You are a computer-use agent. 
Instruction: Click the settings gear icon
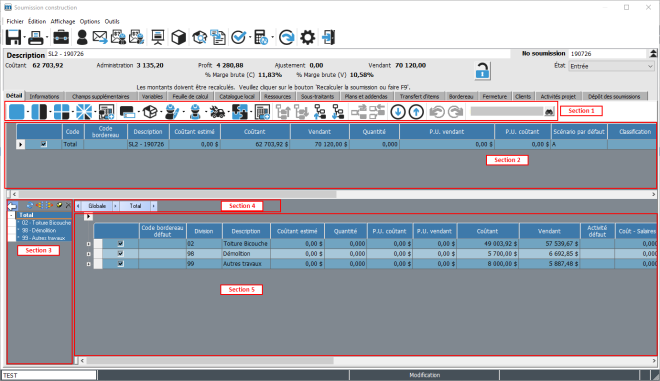(308, 37)
